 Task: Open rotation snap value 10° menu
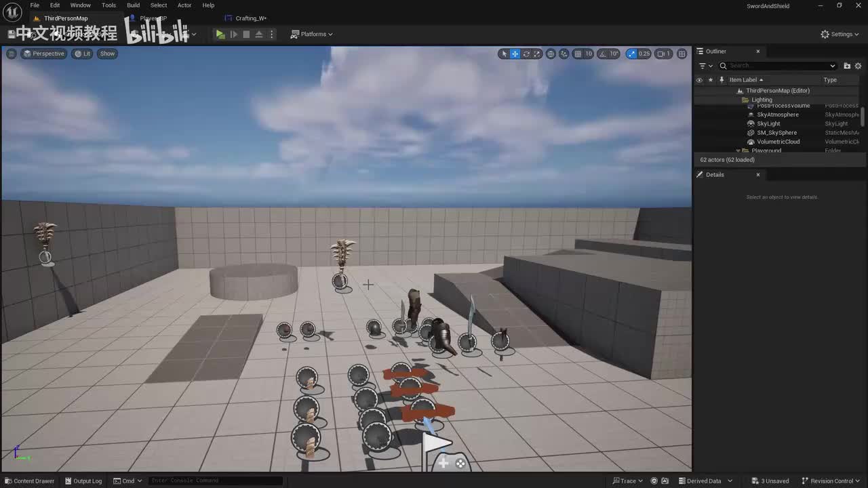(614, 54)
